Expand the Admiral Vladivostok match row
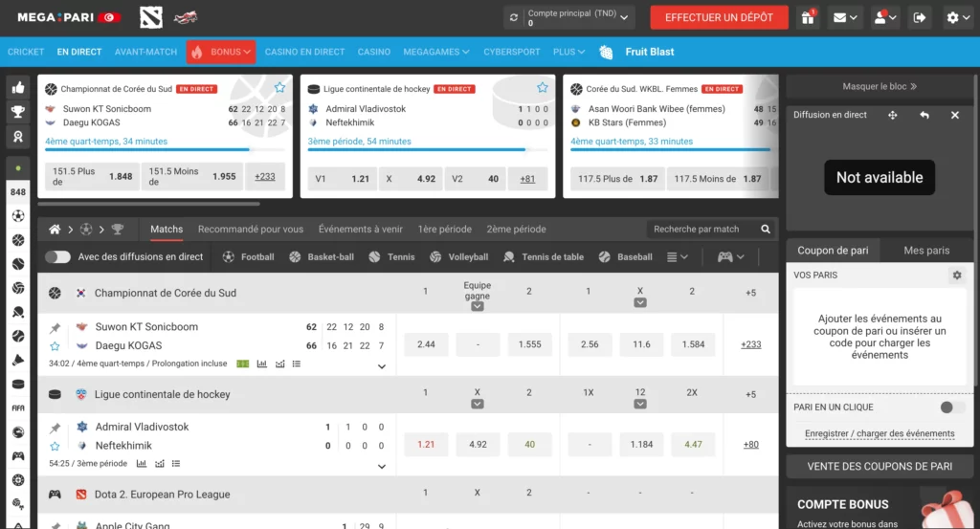This screenshot has height=529, width=980. click(x=382, y=467)
